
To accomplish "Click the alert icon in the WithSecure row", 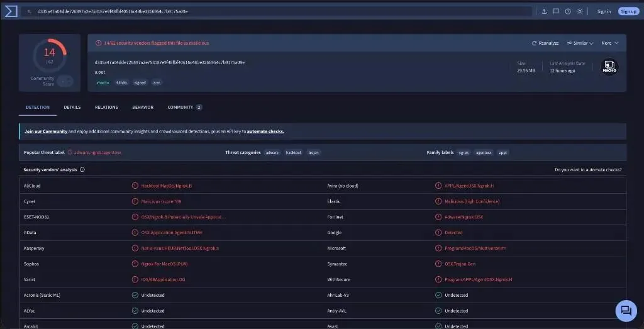I will 438,279.
